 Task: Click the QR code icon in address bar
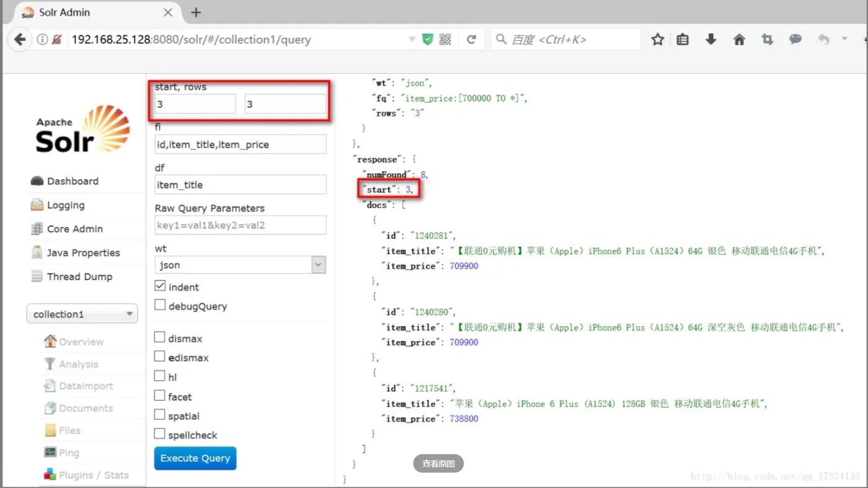pyautogui.click(x=445, y=40)
